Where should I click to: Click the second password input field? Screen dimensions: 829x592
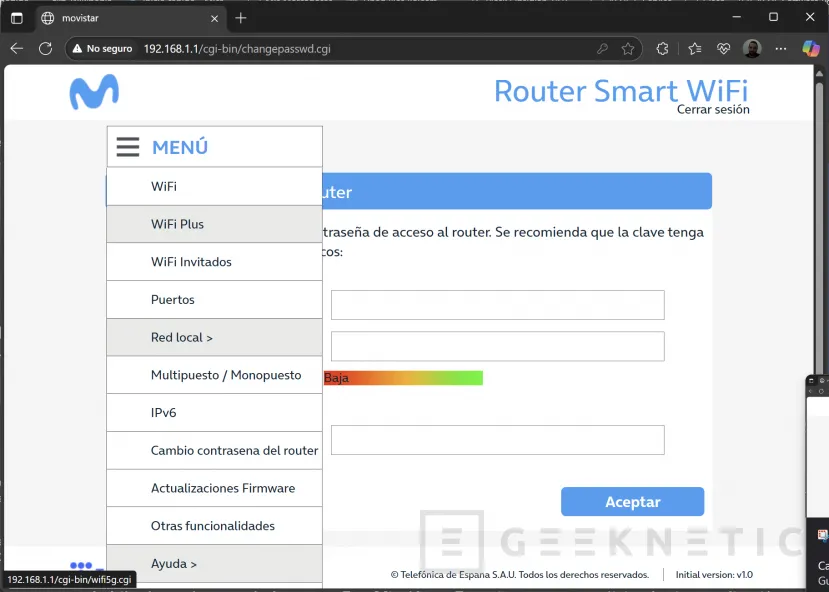pos(498,346)
